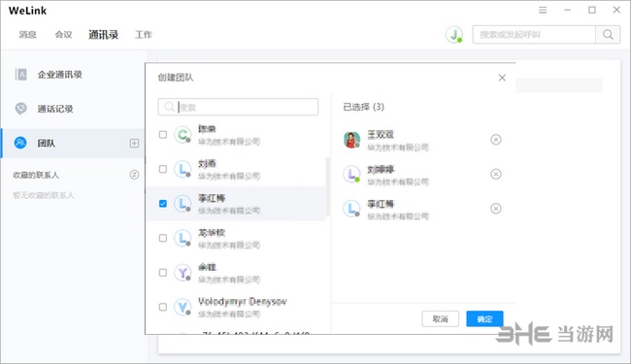Viewport: 631px width, 364px height.
Task: Click the 收藏的联系人 heading
Action: pos(36,175)
